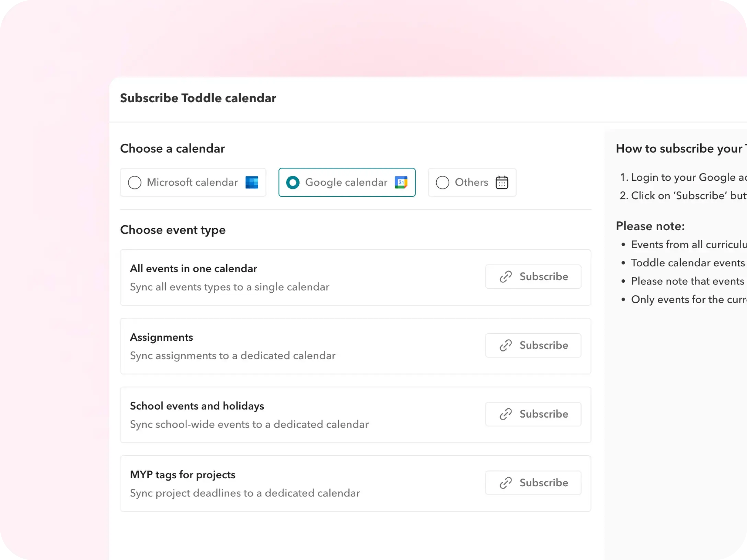747x560 pixels.
Task: Click the Microsoft calendar logo icon
Action: point(252,183)
